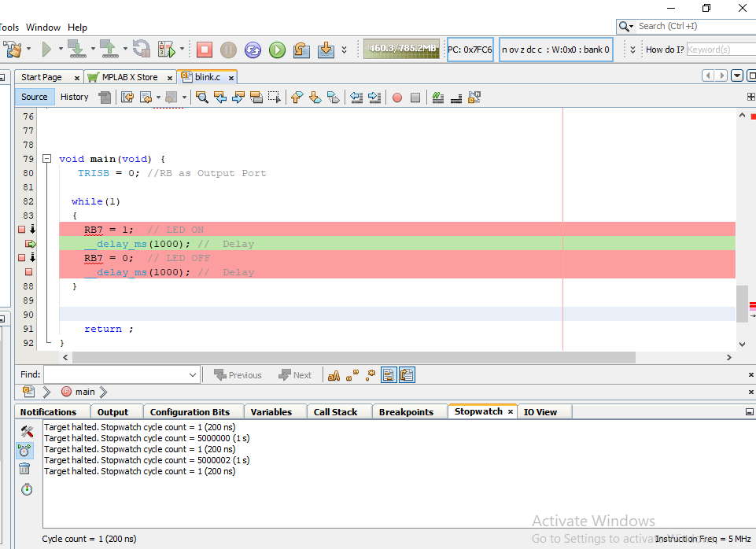Switch to the MPLAB X Store tab

[130, 77]
